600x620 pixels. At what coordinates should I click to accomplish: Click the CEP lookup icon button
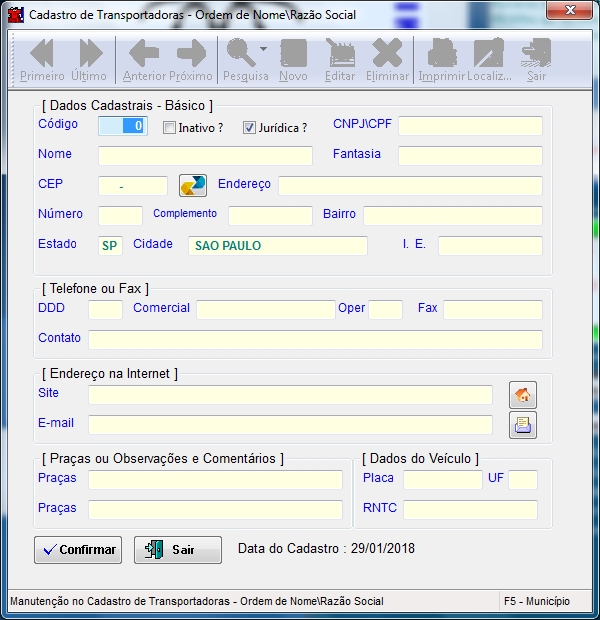pos(192,185)
